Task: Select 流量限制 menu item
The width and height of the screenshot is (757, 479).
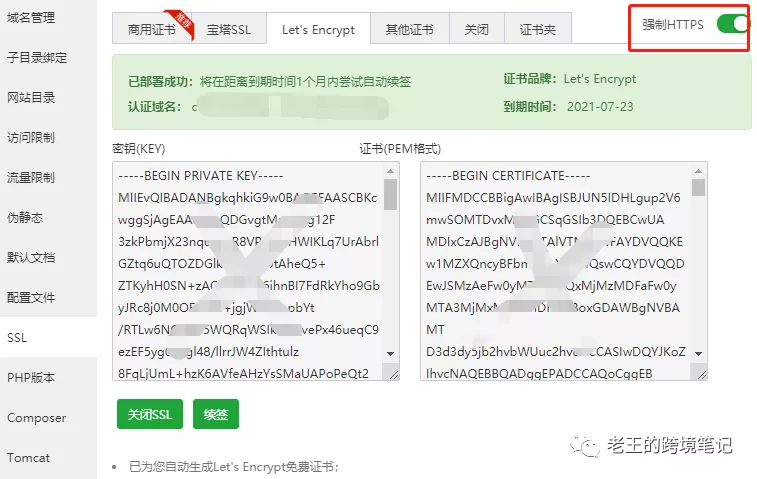Action: 31,177
